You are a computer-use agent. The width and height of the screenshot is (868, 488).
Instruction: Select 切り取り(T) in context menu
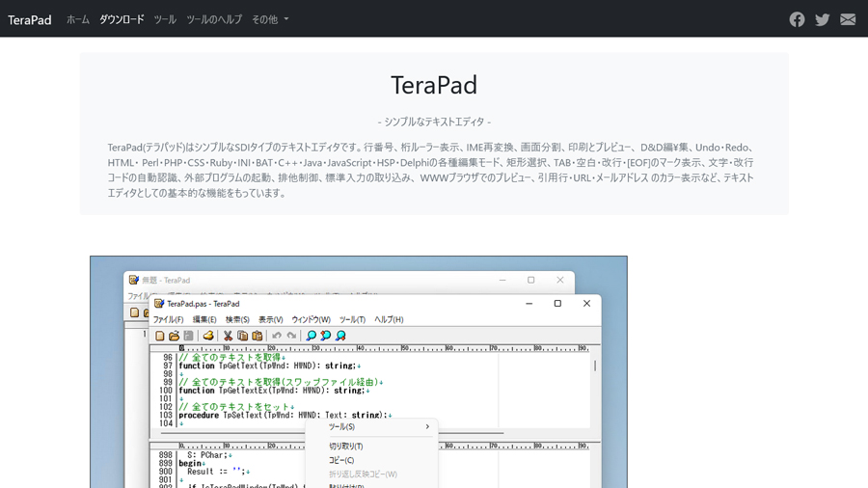[x=345, y=447]
